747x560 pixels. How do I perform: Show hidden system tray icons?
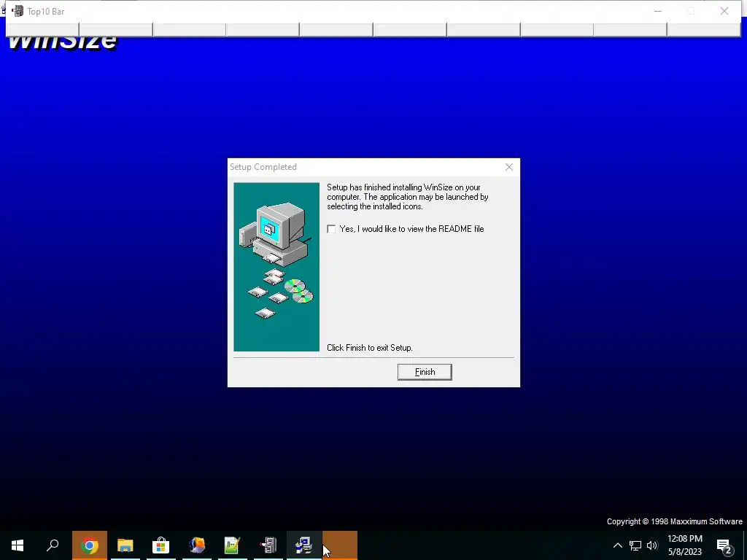point(617,545)
